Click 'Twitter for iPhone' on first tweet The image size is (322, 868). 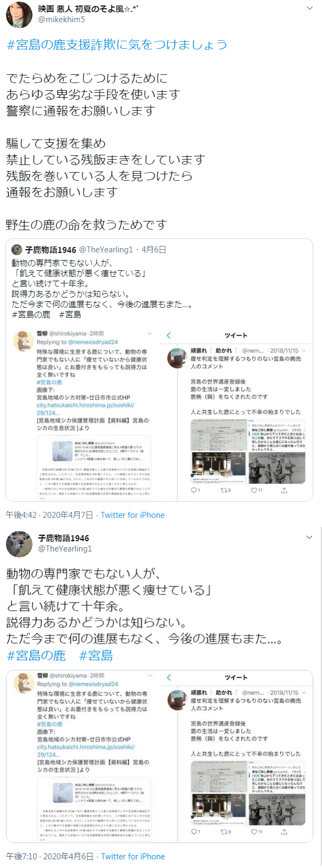[133, 515]
